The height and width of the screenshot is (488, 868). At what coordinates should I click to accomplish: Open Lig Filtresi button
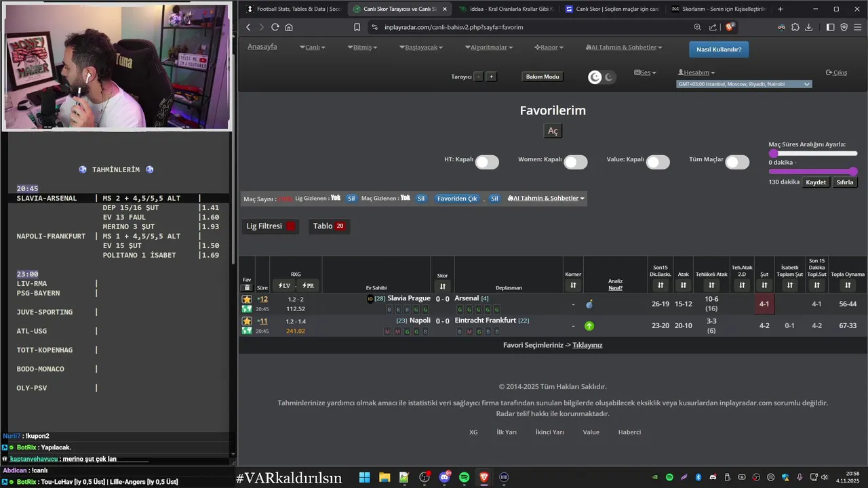pyautogui.click(x=271, y=226)
